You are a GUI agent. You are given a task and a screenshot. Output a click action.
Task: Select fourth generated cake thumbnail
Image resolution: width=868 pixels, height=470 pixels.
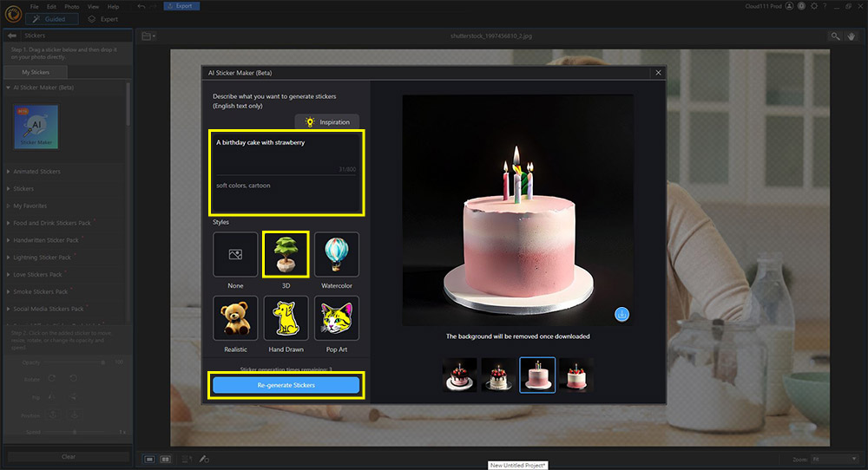576,375
